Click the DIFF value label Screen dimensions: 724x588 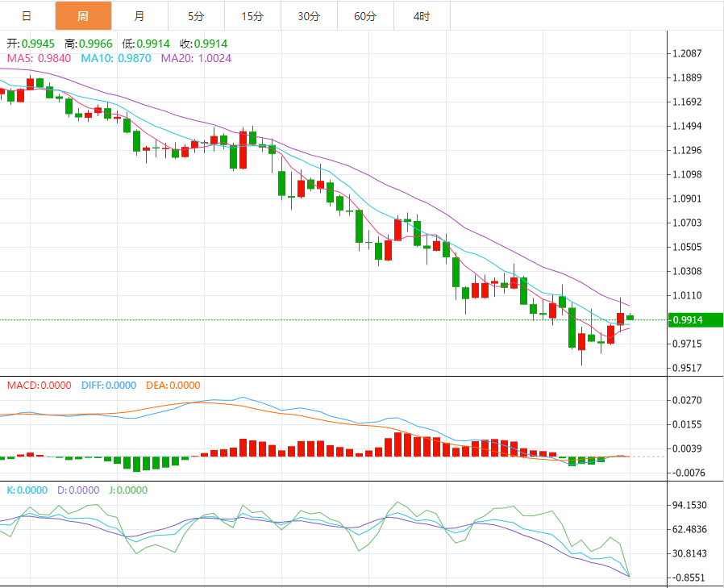[109, 386]
